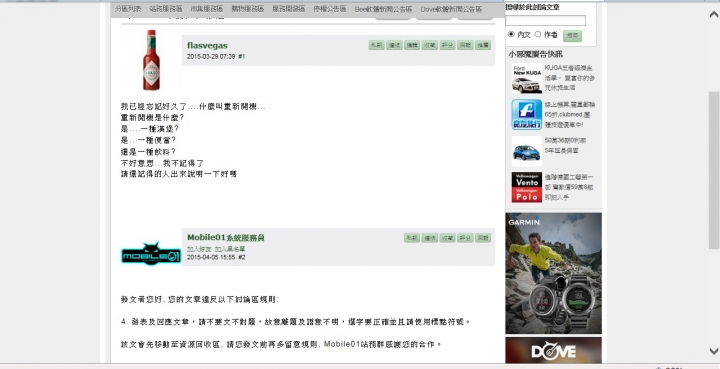Screen dimensions: 720x369
Task: Open the Dove軟體新聞公告區 nav item
Action: [x=451, y=9]
